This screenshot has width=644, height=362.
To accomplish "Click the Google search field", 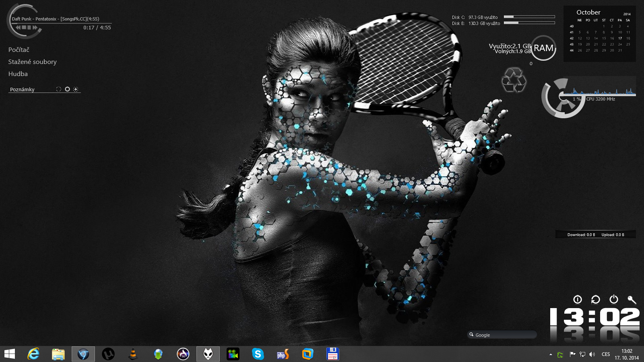I will point(503,335).
